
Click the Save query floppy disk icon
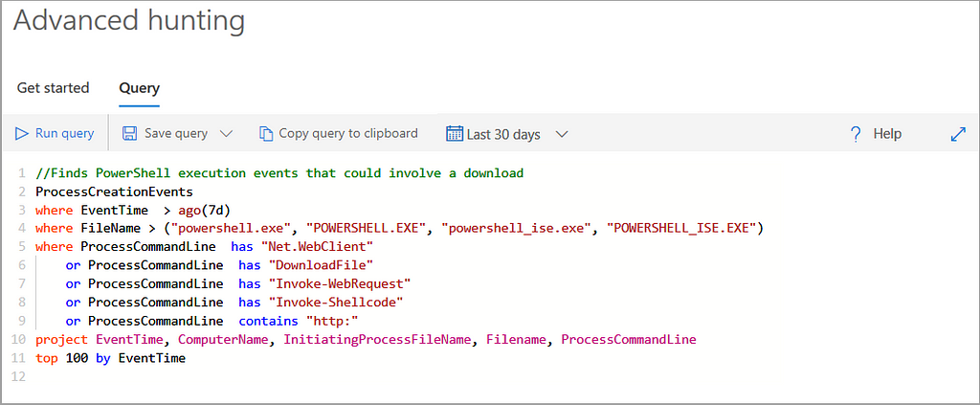(129, 134)
